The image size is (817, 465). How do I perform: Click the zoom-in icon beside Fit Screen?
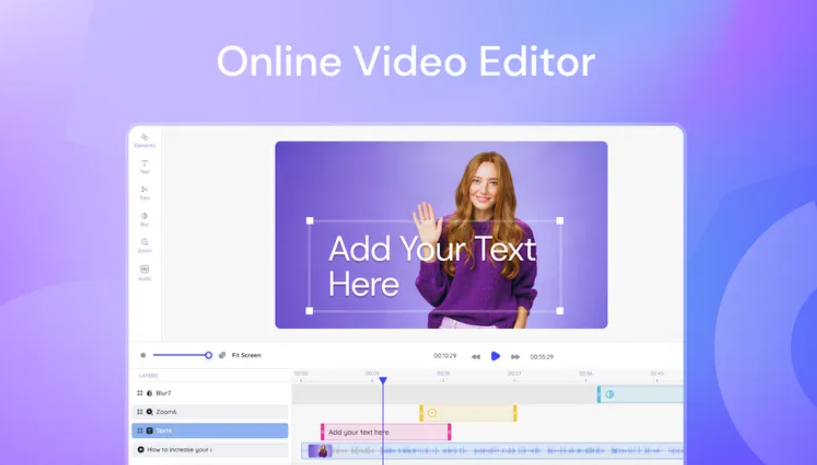coord(222,355)
